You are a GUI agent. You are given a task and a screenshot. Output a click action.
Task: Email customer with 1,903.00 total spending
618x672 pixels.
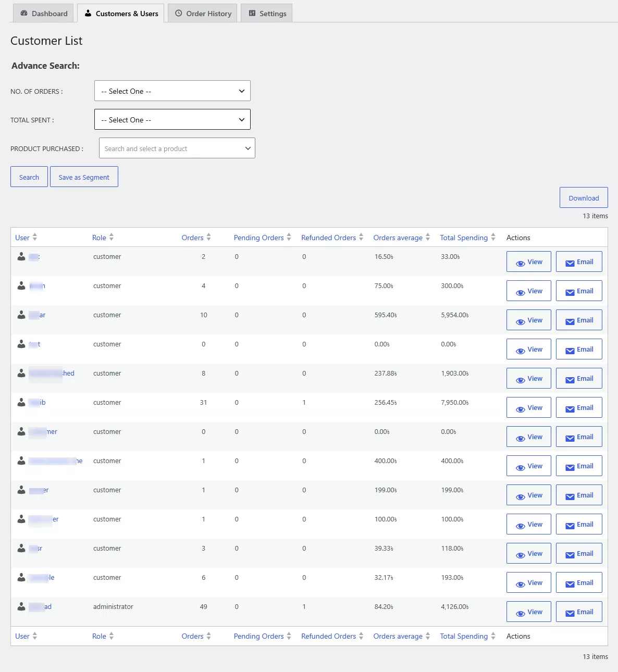(579, 378)
